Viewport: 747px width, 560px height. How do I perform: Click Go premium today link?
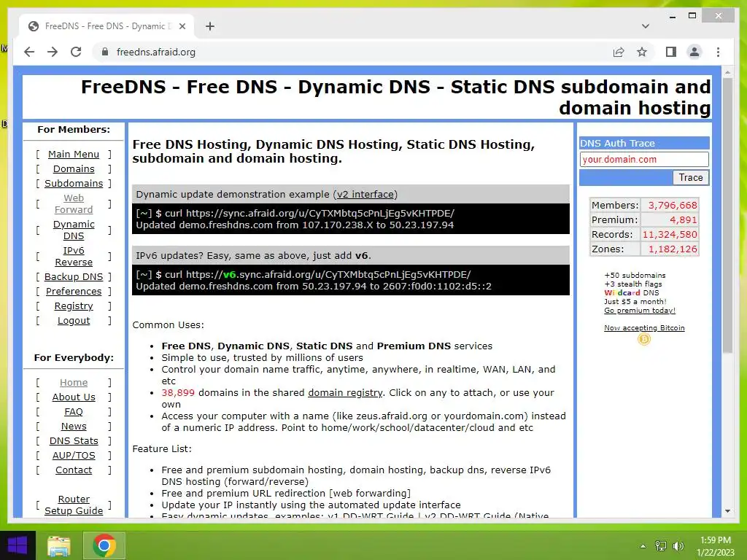(x=639, y=311)
